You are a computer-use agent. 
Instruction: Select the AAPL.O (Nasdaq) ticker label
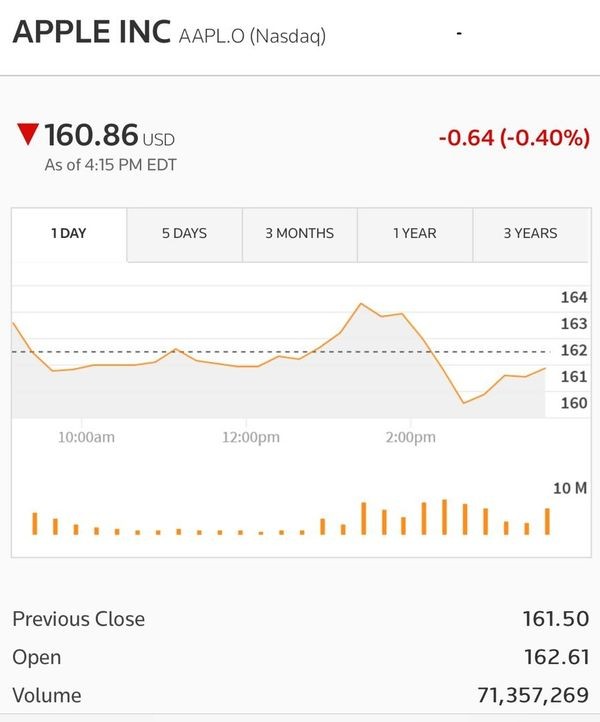tap(252, 37)
